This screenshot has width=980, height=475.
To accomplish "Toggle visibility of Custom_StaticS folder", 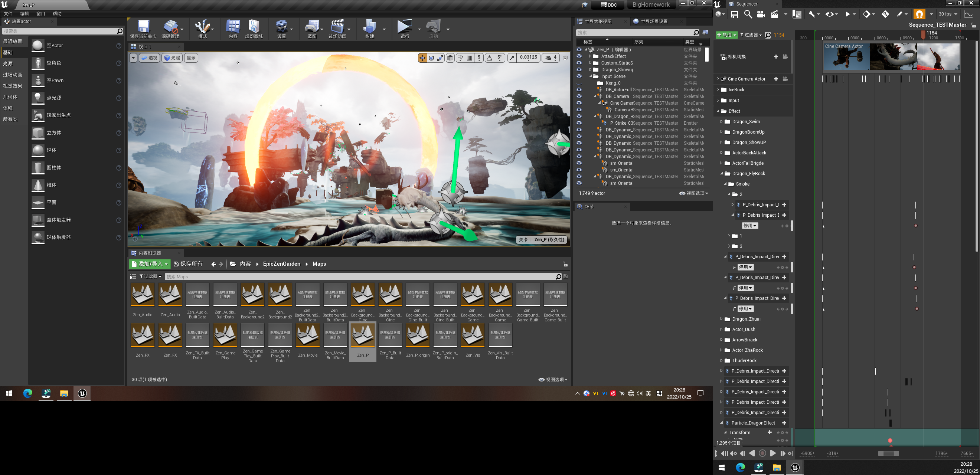I will pyautogui.click(x=579, y=63).
